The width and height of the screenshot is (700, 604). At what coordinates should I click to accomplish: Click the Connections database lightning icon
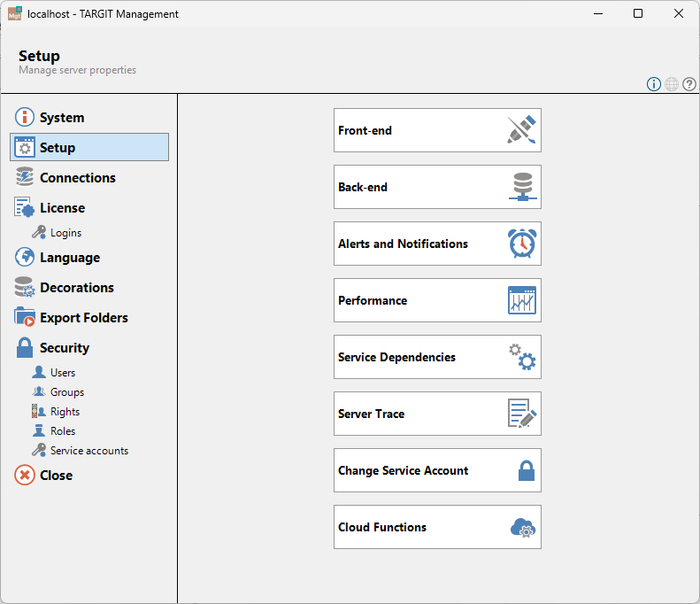[25, 177]
